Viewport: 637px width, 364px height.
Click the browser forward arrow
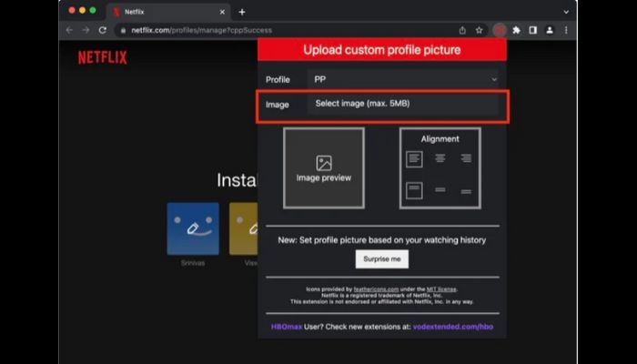[x=86, y=30]
